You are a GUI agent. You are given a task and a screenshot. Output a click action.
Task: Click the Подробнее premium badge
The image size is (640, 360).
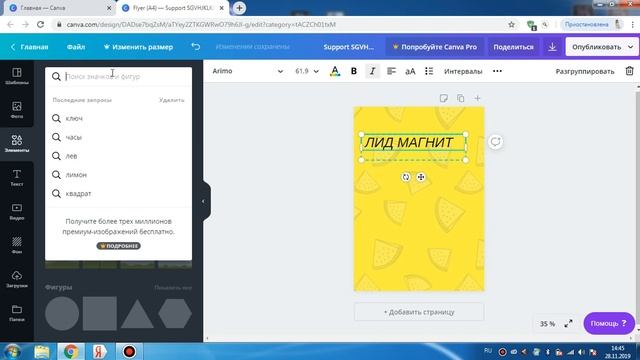pyautogui.click(x=118, y=246)
